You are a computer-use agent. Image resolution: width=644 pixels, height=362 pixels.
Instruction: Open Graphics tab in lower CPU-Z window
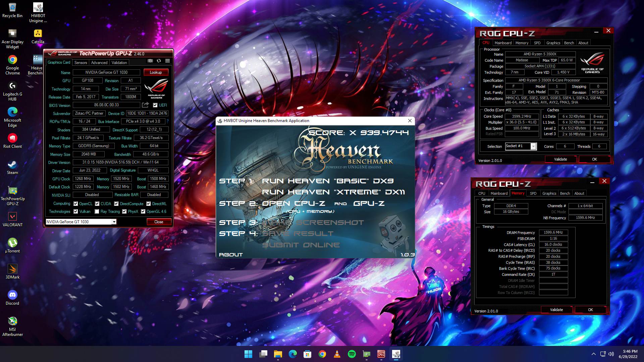coord(549,193)
